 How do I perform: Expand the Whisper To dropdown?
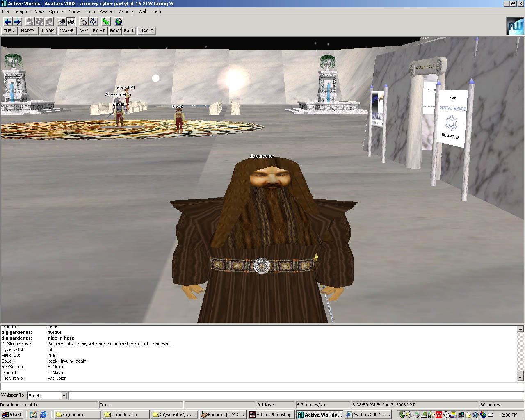[64, 396]
